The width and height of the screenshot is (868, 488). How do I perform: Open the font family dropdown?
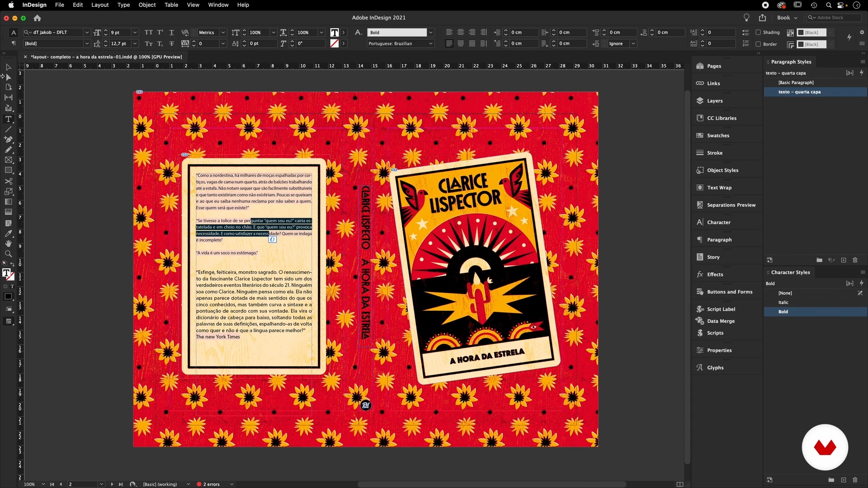87,33
